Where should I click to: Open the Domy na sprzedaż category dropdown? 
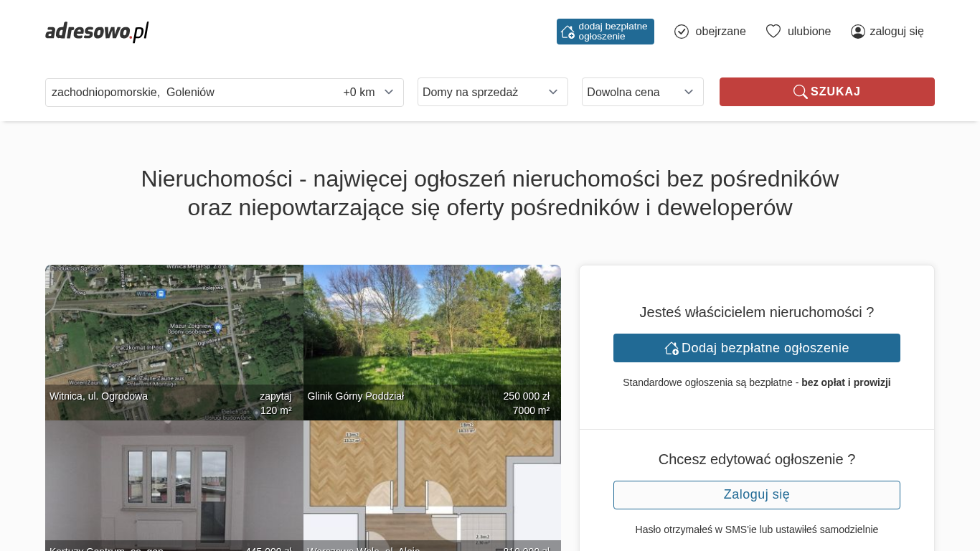(492, 92)
